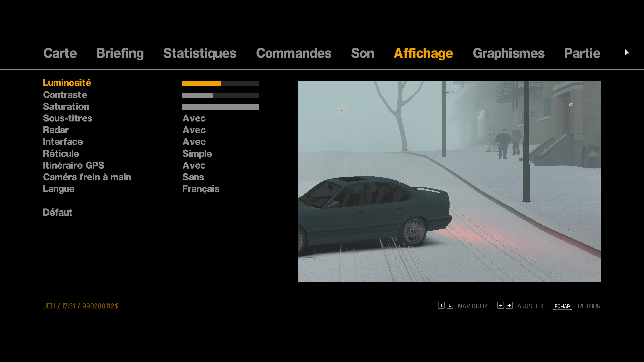Open the Graphismes tab
Screen dimensions: 644x362
coord(508,53)
